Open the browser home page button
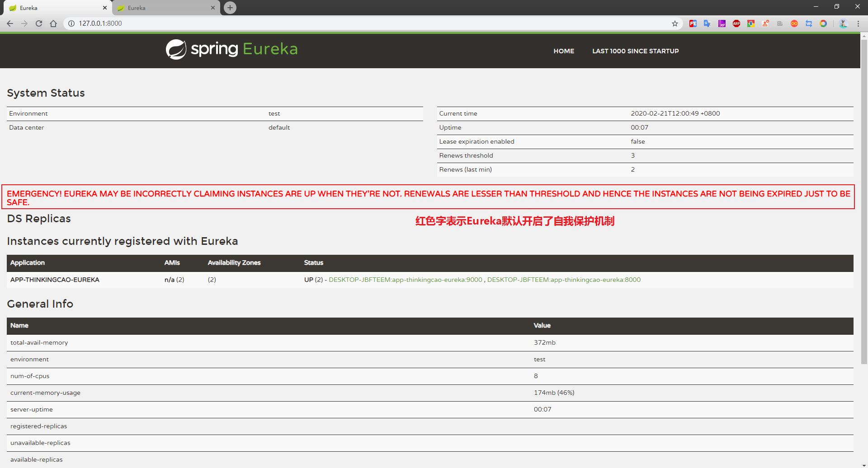 click(53, 23)
